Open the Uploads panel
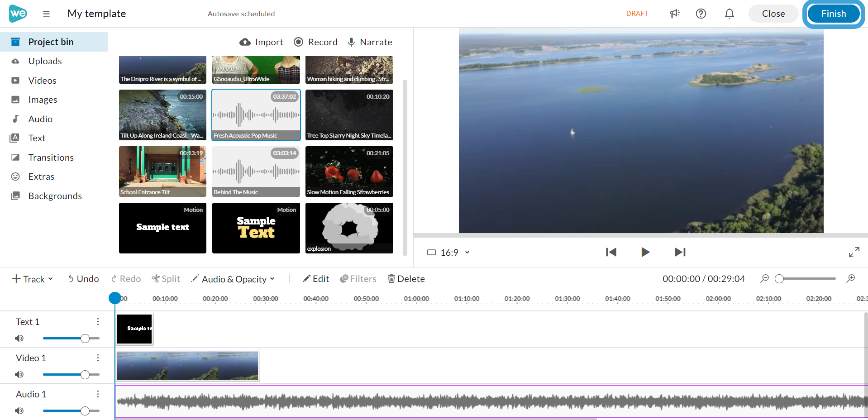 pos(45,61)
